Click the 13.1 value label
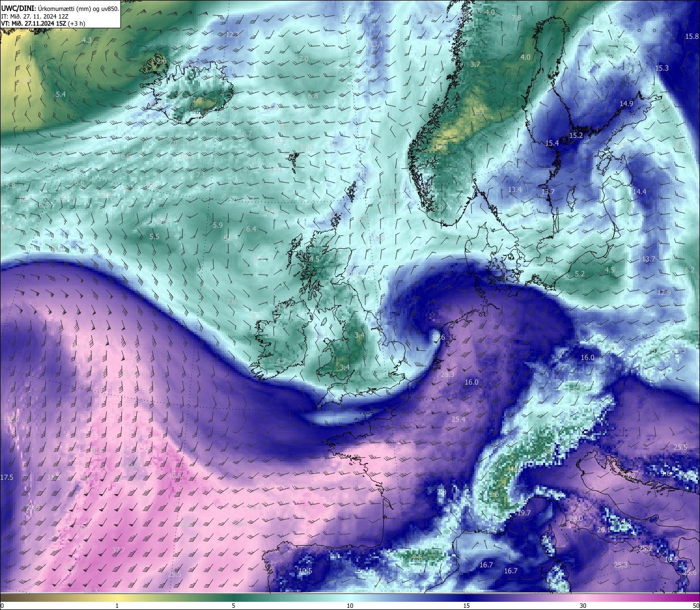Viewport: 700px width, 610px height. coord(376,44)
